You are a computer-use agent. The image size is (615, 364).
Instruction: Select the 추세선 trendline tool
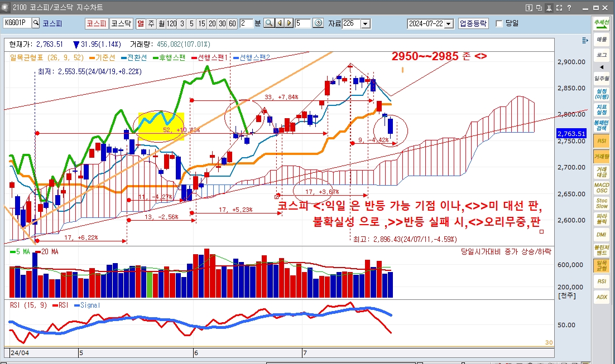click(601, 23)
